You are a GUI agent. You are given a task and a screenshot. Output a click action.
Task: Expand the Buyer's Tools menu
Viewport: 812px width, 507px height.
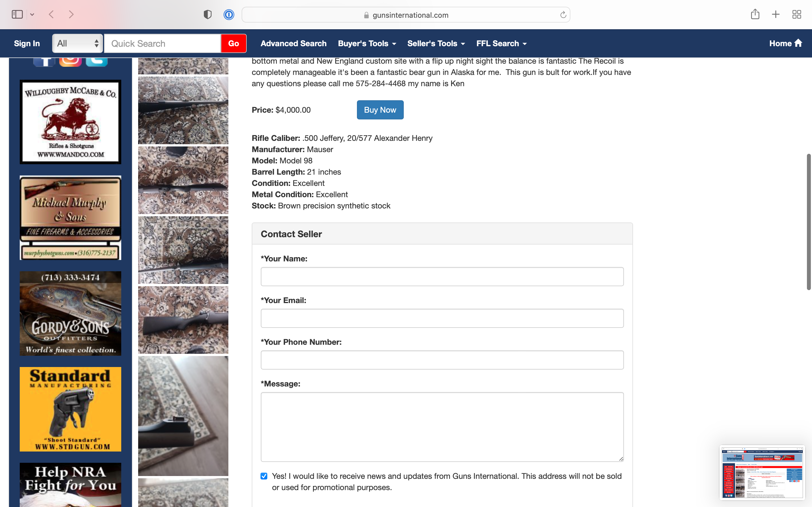point(367,43)
